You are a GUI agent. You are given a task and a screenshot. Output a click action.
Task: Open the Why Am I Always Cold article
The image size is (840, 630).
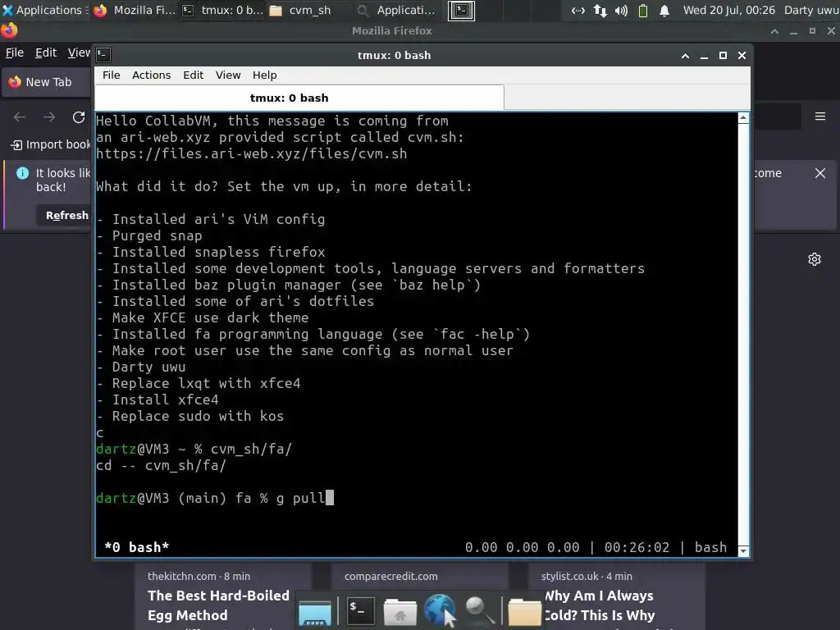[x=599, y=605]
